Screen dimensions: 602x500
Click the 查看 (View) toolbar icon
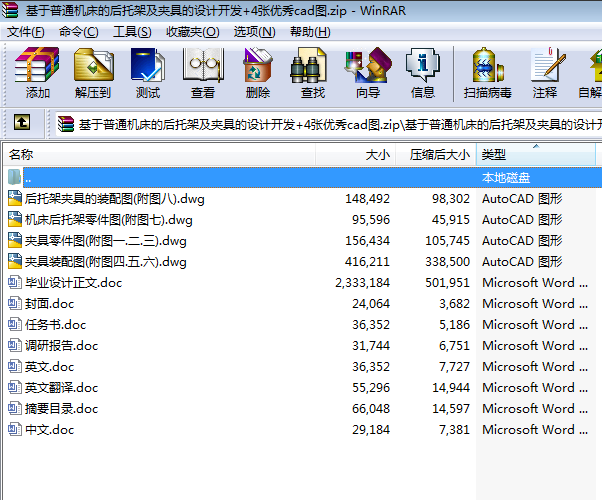(203, 65)
